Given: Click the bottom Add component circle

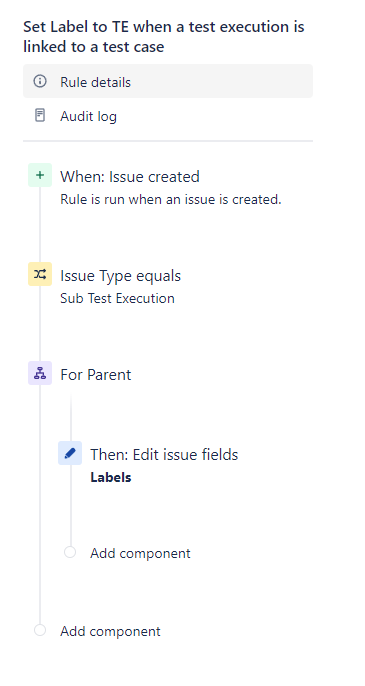Looking at the screenshot, I should [x=40, y=630].
